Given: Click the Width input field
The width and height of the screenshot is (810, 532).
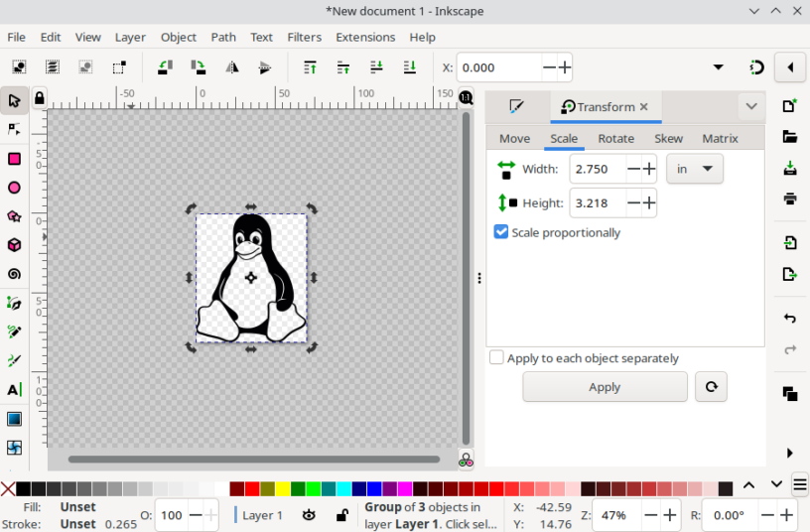Looking at the screenshot, I should [x=599, y=169].
